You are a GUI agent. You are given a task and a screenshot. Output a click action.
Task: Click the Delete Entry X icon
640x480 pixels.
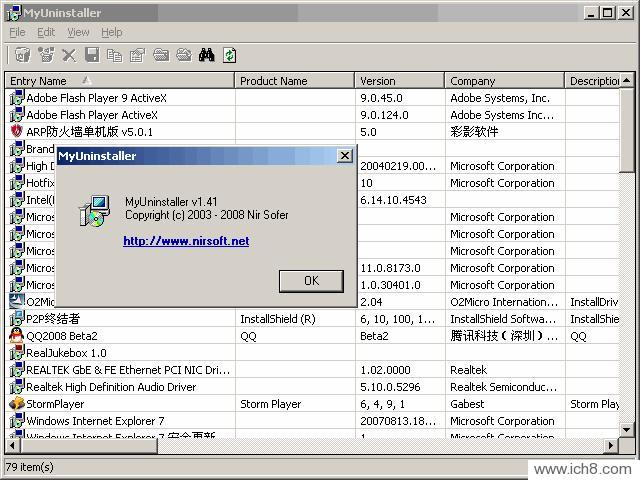point(69,55)
